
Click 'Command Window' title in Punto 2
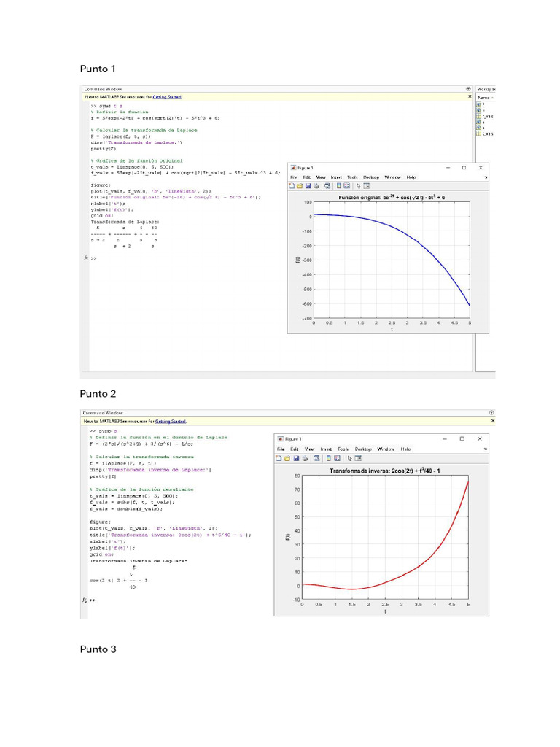[102, 413]
